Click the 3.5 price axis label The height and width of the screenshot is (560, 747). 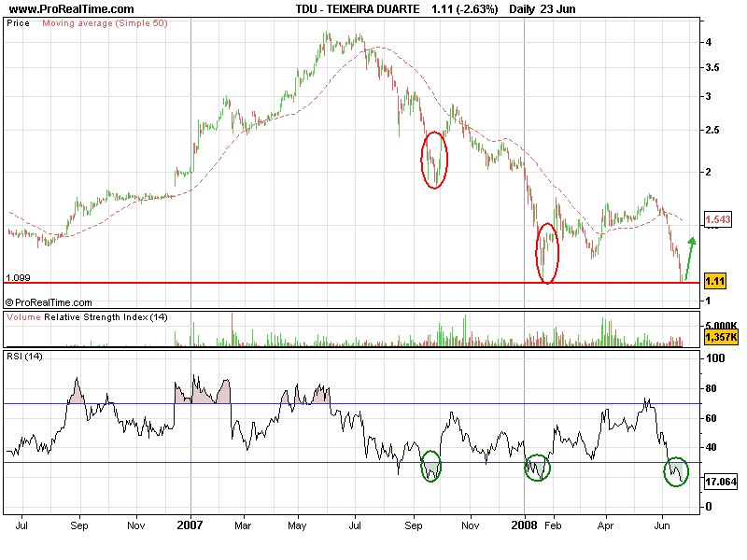712,67
